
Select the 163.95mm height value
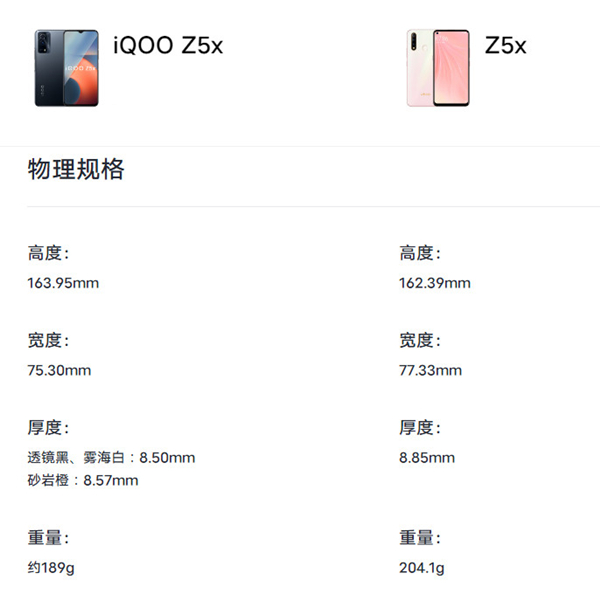pos(63,283)
